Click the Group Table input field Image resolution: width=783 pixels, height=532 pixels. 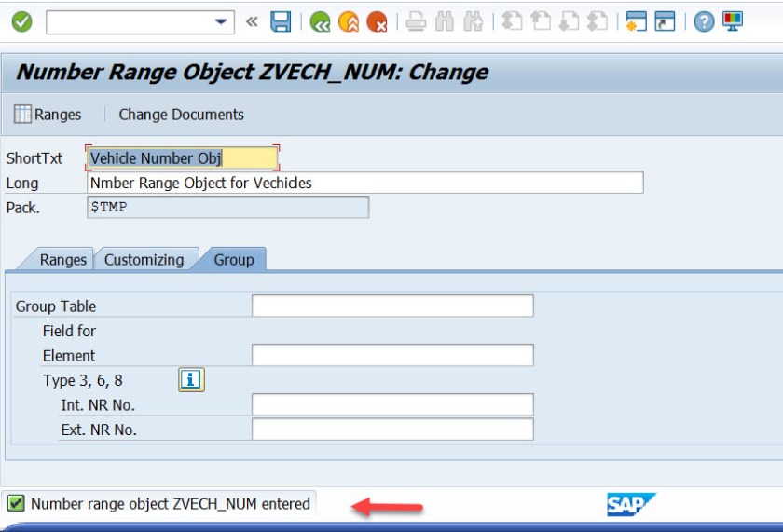pos(392,307)
